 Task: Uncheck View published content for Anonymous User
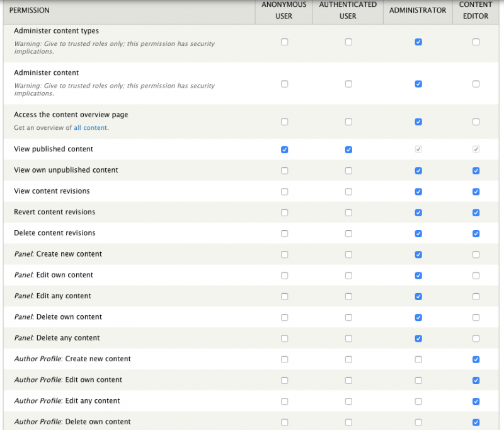[285, 149]
